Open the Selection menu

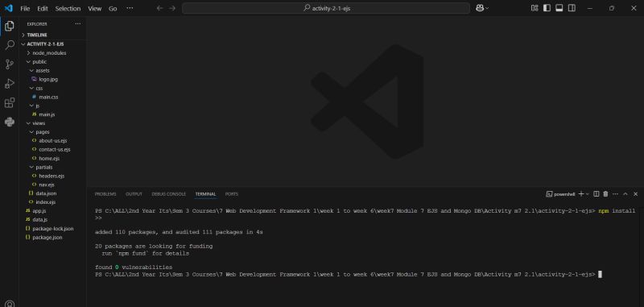pos(68,9)
